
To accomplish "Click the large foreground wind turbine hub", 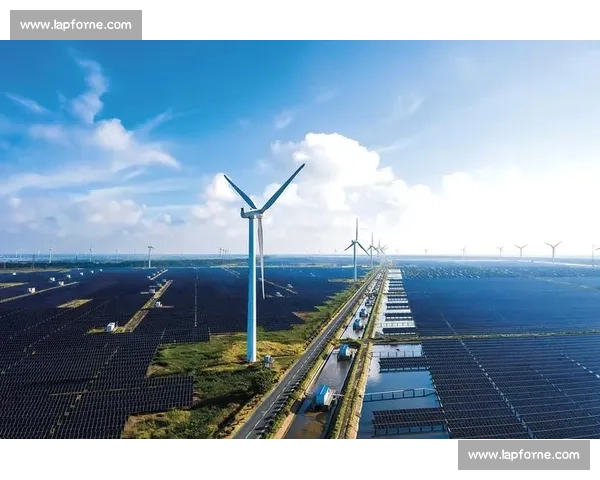I will [x=252, y=212].
